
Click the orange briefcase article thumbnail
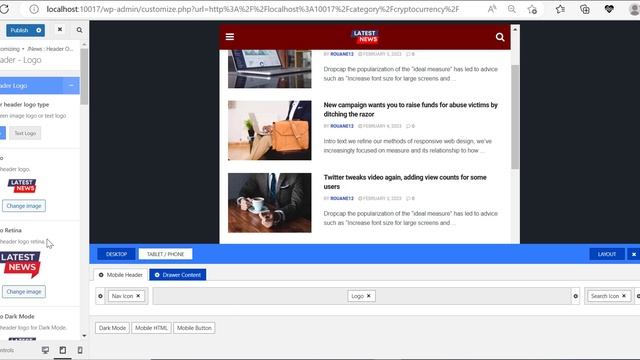pyautogui.click(x=269, y=130)
